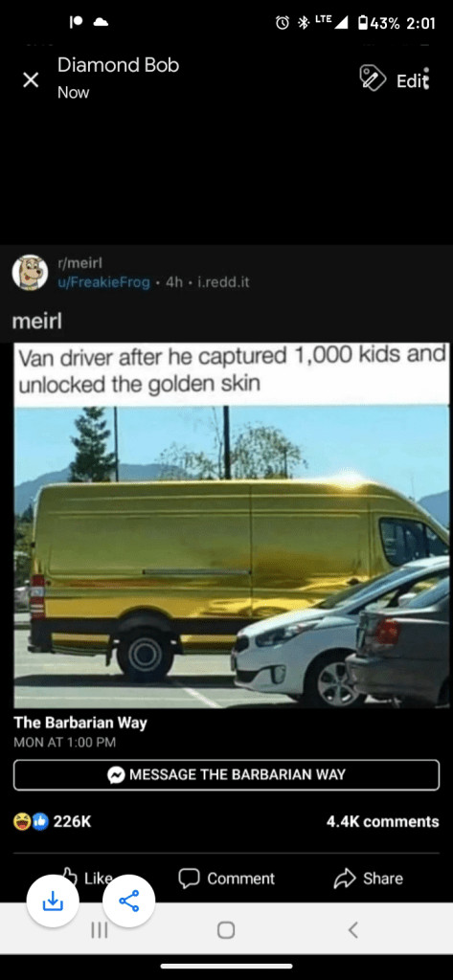The image size is (453, 980).
Task: Tap the laughing reaction emoji icon
Action: 22,821
